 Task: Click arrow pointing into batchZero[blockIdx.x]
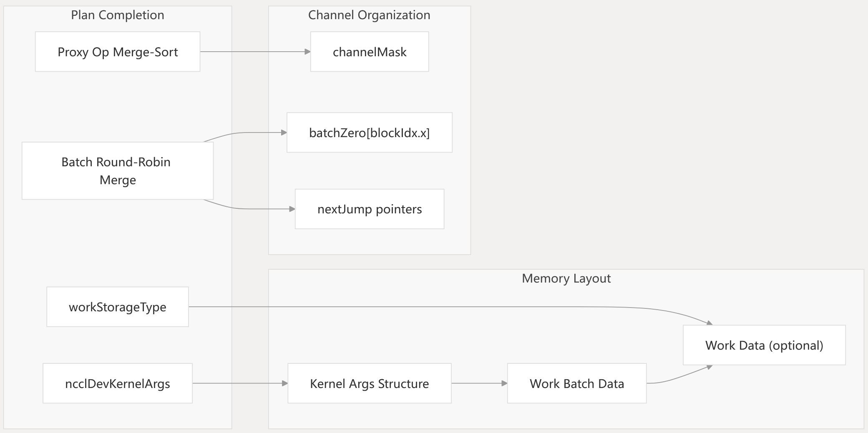pos(250,133)
